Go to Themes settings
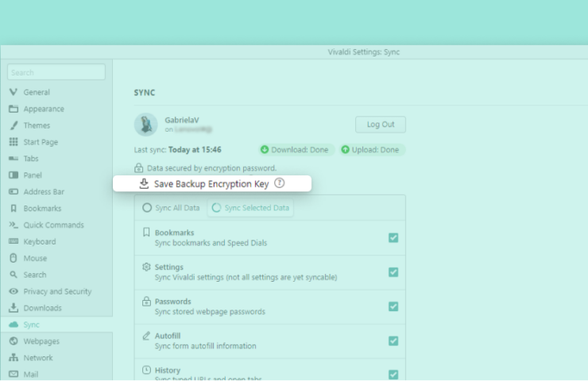588x381 pixels. [x=56, y=125]
